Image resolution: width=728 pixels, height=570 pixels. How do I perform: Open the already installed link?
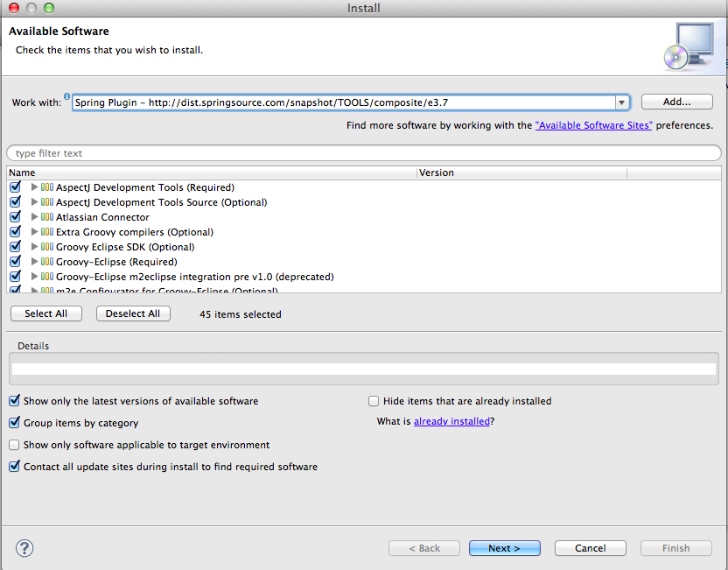(451, 421)
